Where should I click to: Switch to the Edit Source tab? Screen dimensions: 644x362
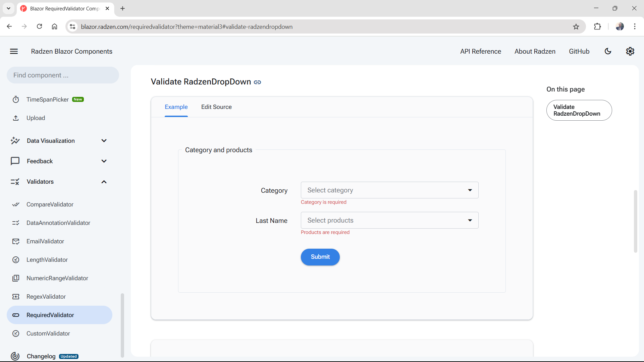(x=216, y=107)
